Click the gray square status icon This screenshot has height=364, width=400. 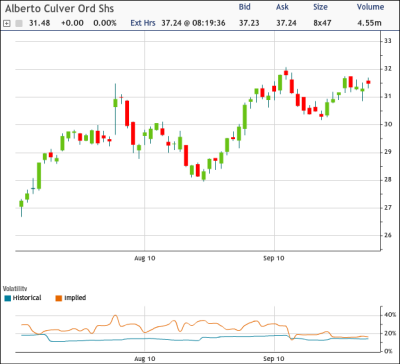19,24
